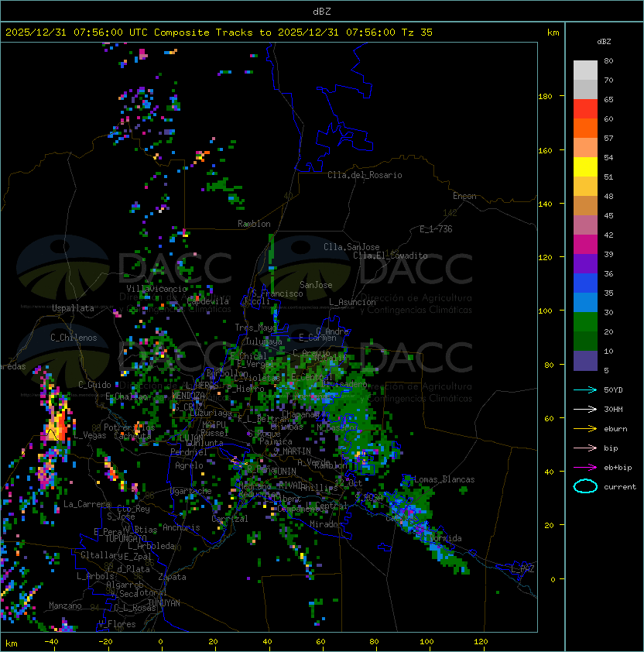Pick the red swatch in dBZ scale
Screen dimensions: 644x652
pyautogui.click(x=585, y=109)
